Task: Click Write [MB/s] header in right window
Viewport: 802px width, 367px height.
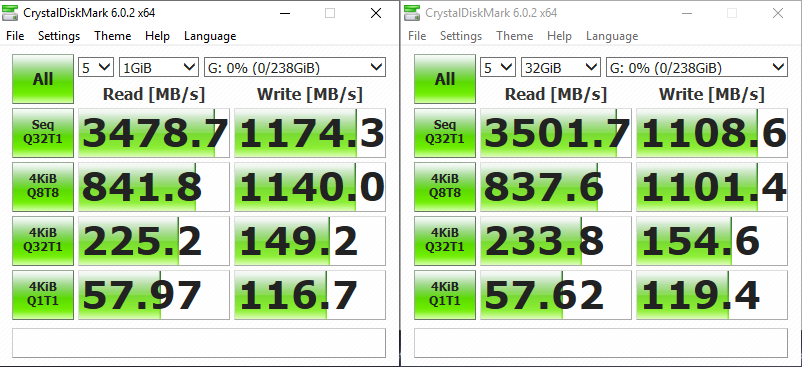Action: point(712,94)
